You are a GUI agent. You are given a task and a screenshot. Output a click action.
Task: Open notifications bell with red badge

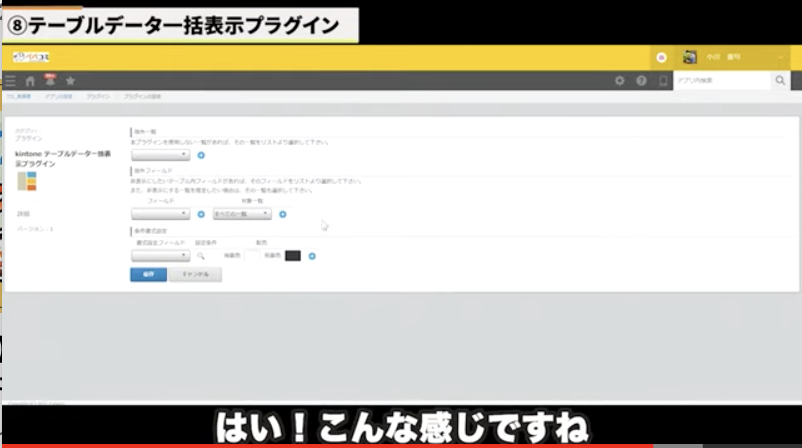49,80
